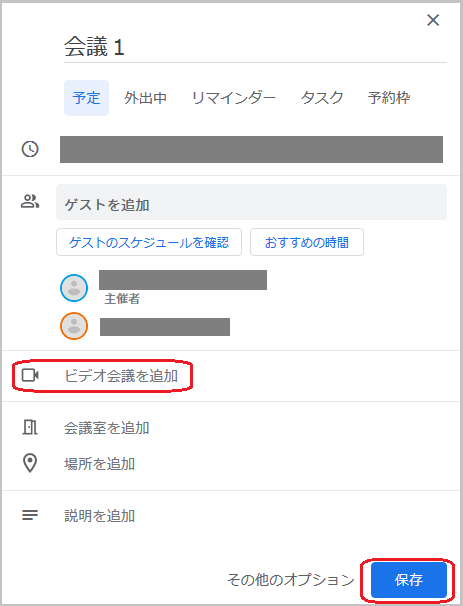Open その他のオプション link

(x=291, y=580)
